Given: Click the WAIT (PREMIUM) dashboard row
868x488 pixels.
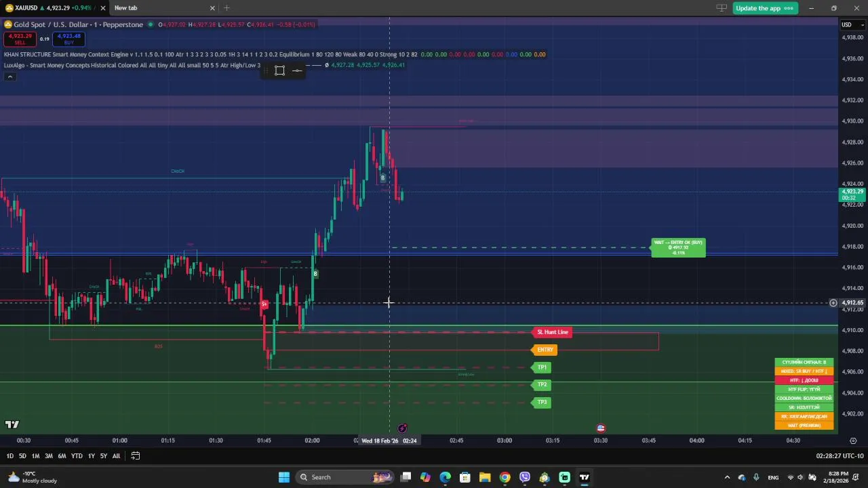Looking at the screenshot, I should coord(804,426).
